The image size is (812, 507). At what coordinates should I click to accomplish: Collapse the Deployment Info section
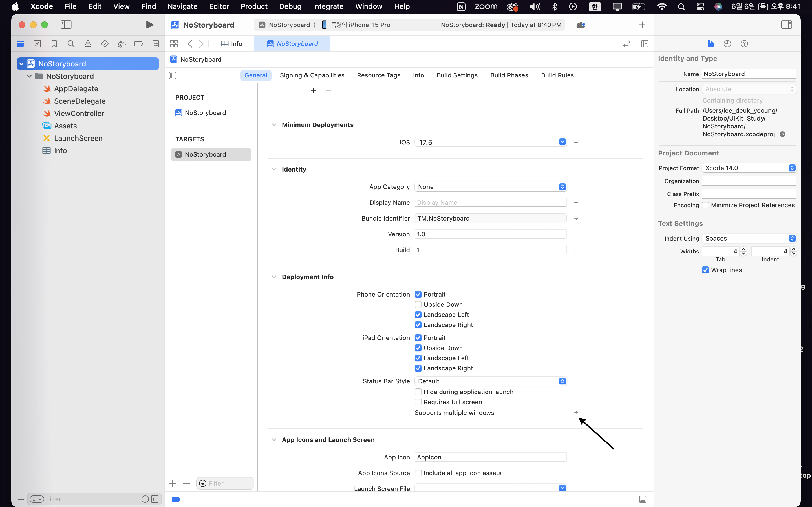(x=274, y=277)
